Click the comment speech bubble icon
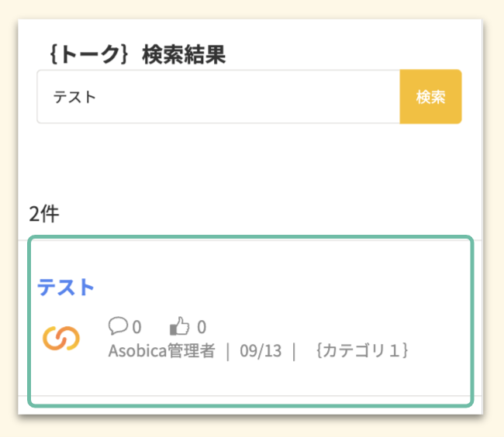The height and width of the screenshot is (437, 504). click(119, 326)
